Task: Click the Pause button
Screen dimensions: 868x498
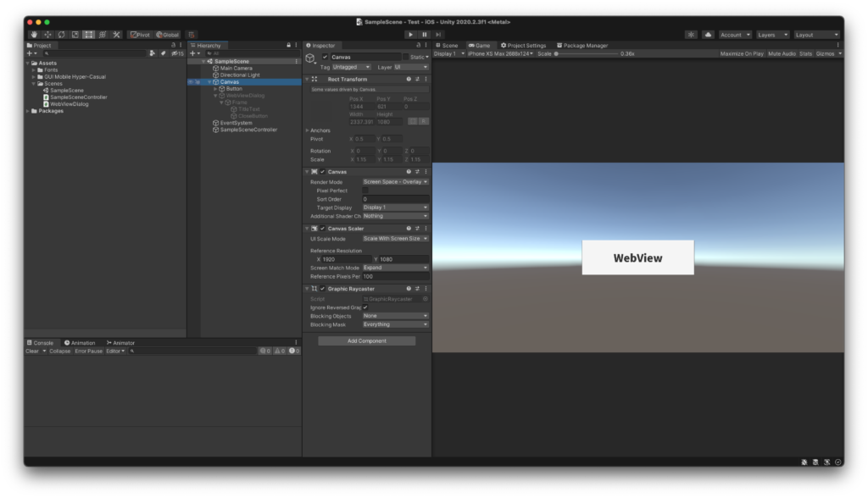Action: point(425,35)
